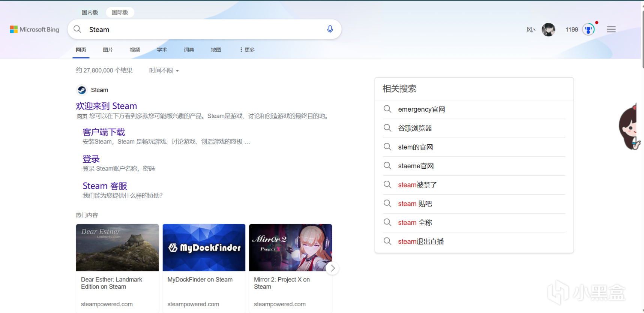Image resolution: width=644 pixels, height=313 pixels.
Task: Click steampowered.com under the MyDockFinder card
Action: [x=193, y=304]
